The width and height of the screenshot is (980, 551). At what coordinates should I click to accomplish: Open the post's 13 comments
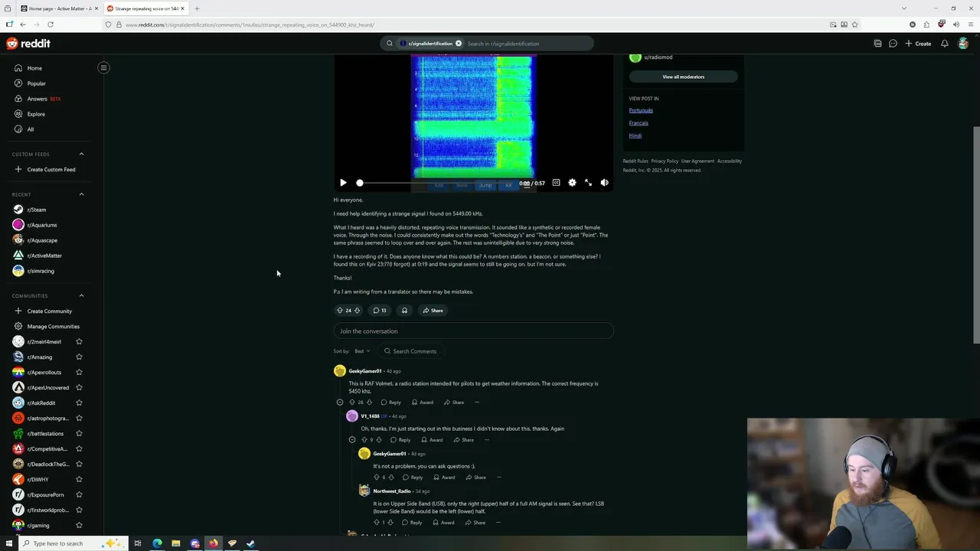tap(380, 311)
